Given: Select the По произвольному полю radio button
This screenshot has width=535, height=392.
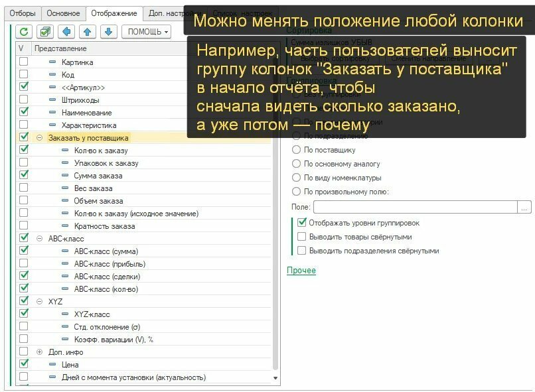Looking at the screenshot, I should pyautogui.click(x=296, y=192).
